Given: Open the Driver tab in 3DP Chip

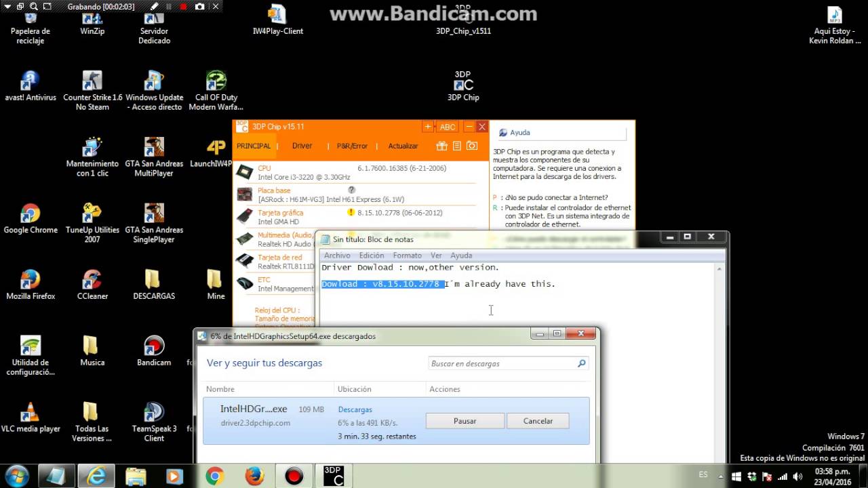Looking at the screenshot, I should (302, 146).
